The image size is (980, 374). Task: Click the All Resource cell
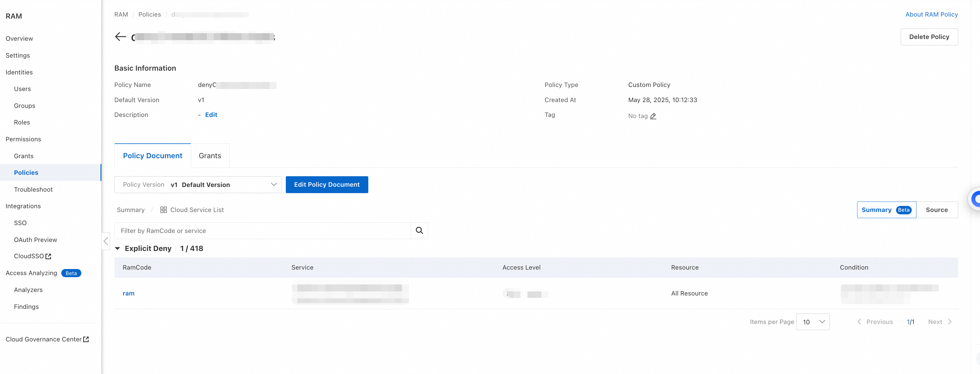pyautogui.click(x=689, y=293)
